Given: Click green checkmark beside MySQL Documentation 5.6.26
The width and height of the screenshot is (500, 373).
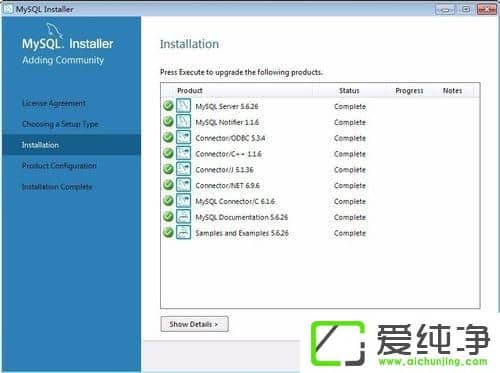Looking at the screenshot, I should [168, 216].
